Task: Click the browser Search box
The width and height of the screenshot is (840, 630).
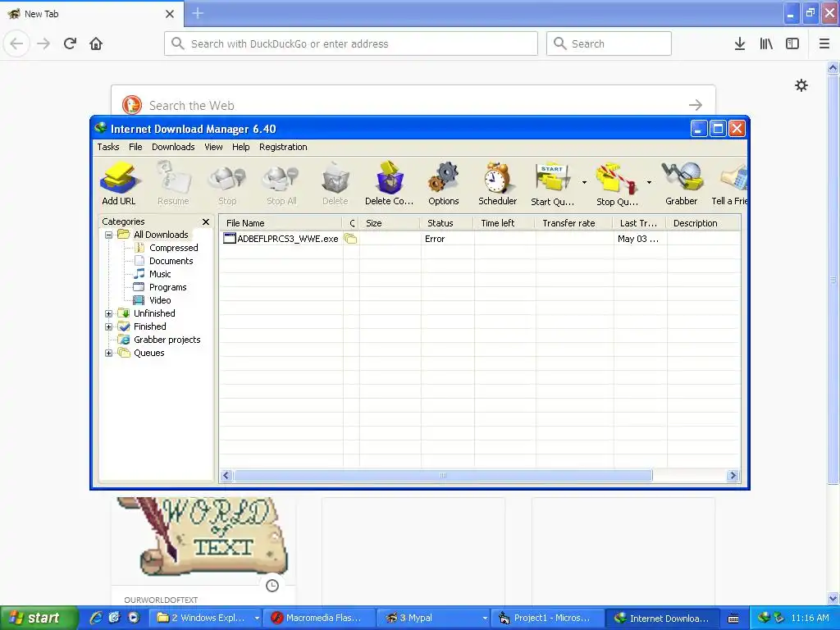Action: point(609,43)
